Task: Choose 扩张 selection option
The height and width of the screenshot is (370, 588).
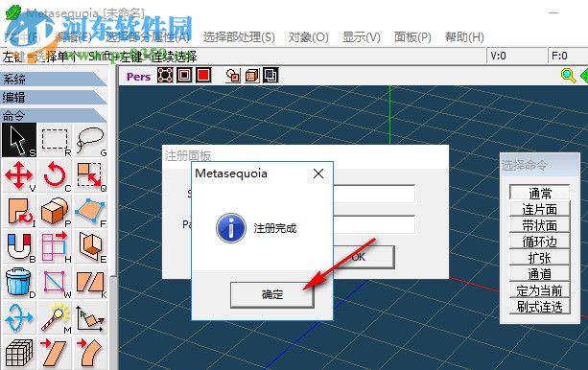Action: pos(540,258)
